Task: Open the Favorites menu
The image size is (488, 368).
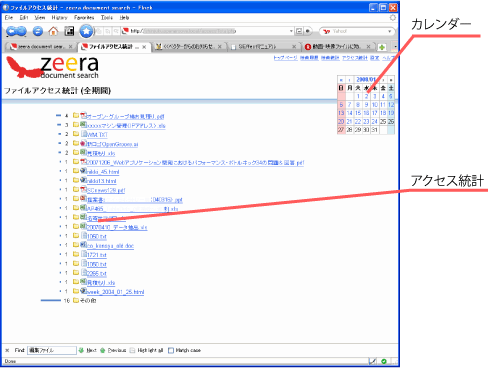Action: tap(84, 18)
